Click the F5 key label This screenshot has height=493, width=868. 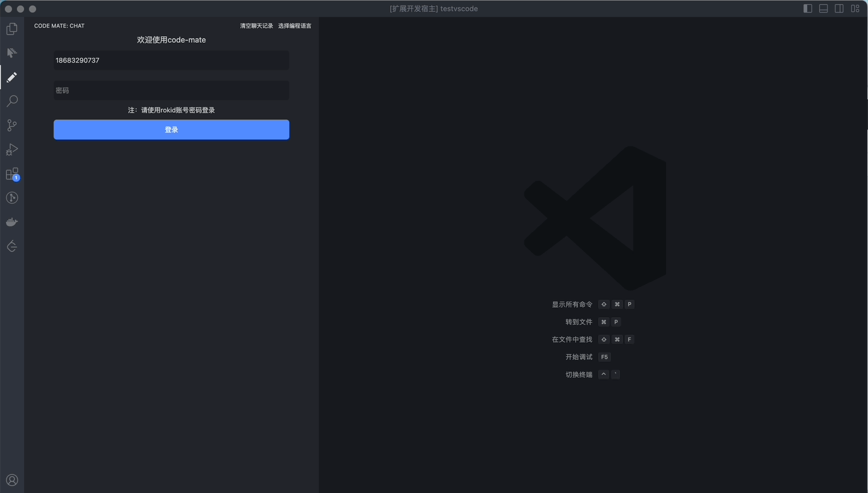tap(605, 357)
